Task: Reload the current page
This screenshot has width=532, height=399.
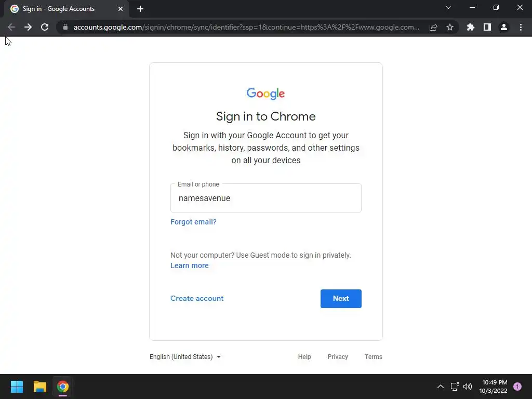Action: [x=45, y=27]
